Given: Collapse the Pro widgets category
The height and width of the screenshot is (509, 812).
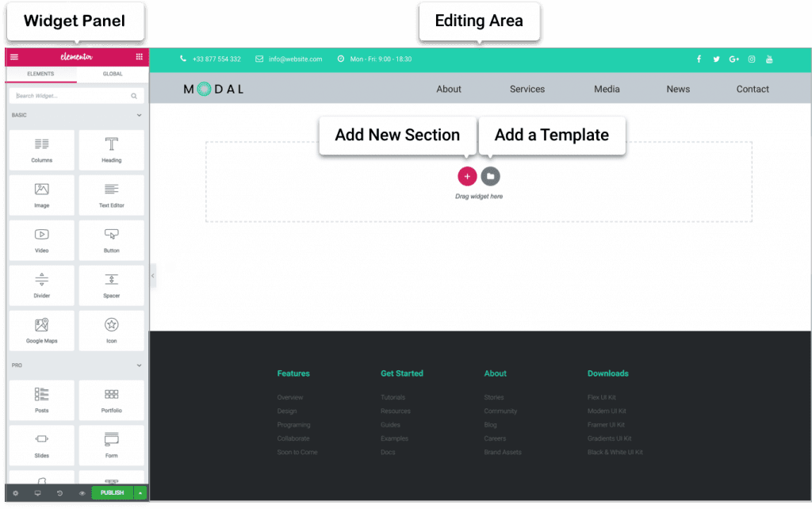Looking at the screenshot, I should point(140,365).
